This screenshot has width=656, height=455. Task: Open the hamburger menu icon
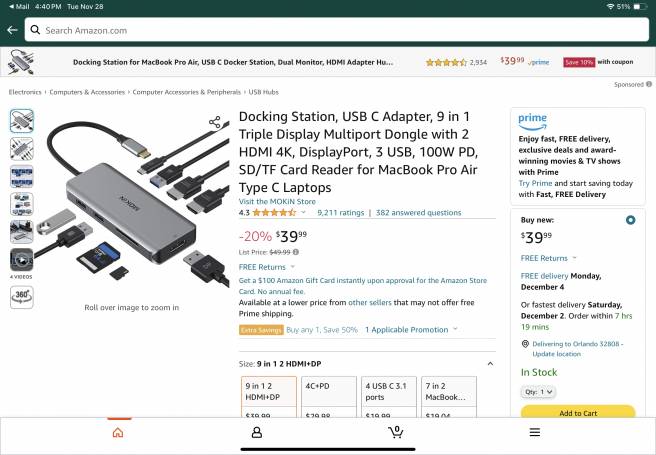tap(535, 432)
